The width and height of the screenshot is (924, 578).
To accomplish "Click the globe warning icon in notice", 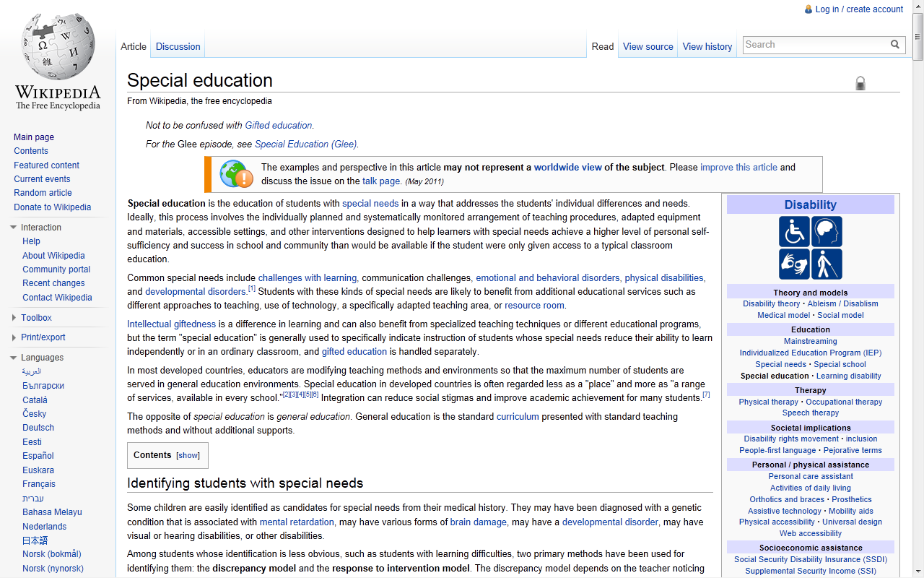I will [x=236, y=174].
